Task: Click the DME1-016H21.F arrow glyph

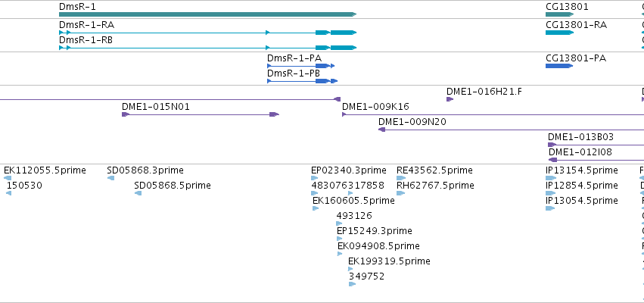Action: tap(450, 99)
